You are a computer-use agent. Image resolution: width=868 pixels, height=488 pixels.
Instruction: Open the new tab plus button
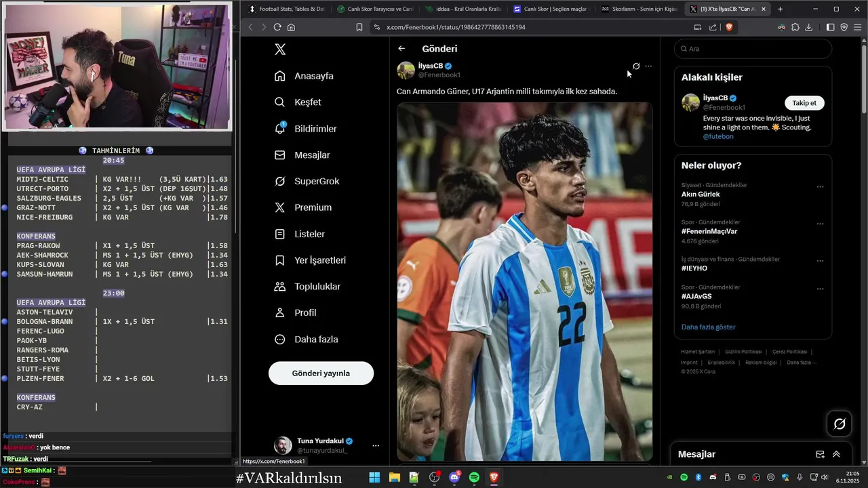pyautogui.click(x=780, y=9)
